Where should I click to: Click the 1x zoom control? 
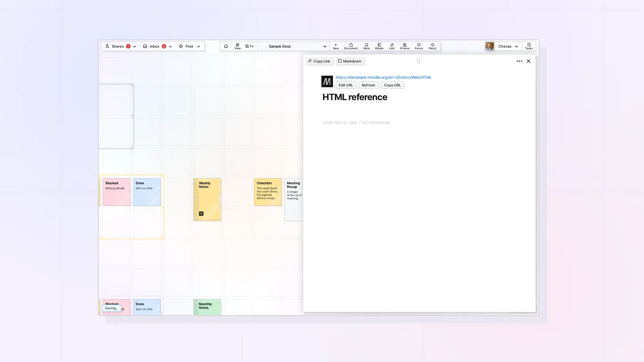(249, 46)
